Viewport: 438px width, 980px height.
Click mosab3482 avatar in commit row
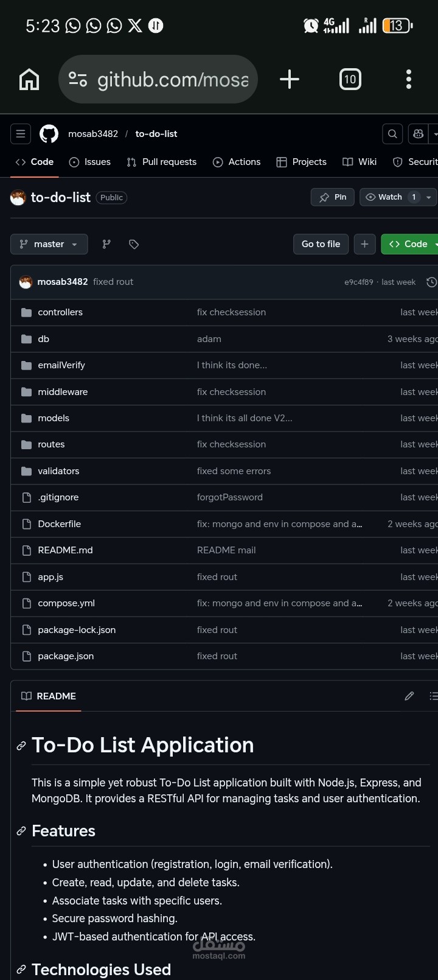(26, 282)
